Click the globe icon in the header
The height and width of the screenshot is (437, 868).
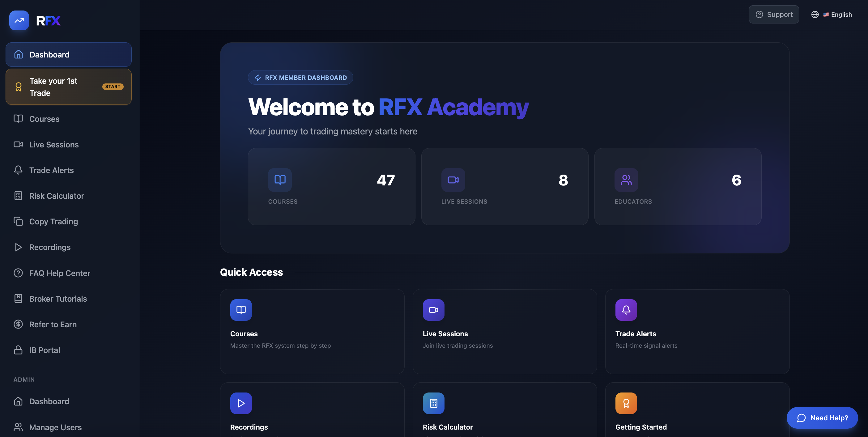(815, 15)
